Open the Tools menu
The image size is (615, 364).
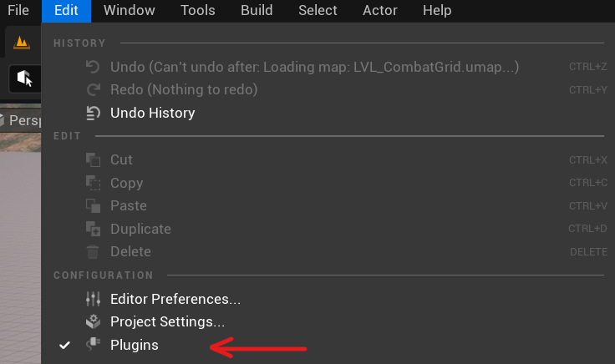tap(198, 11)
